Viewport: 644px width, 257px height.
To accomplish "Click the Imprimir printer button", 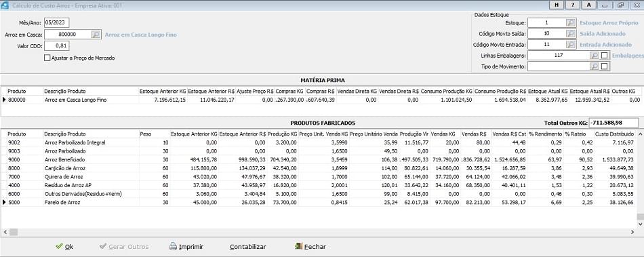I will coord(186,247).
